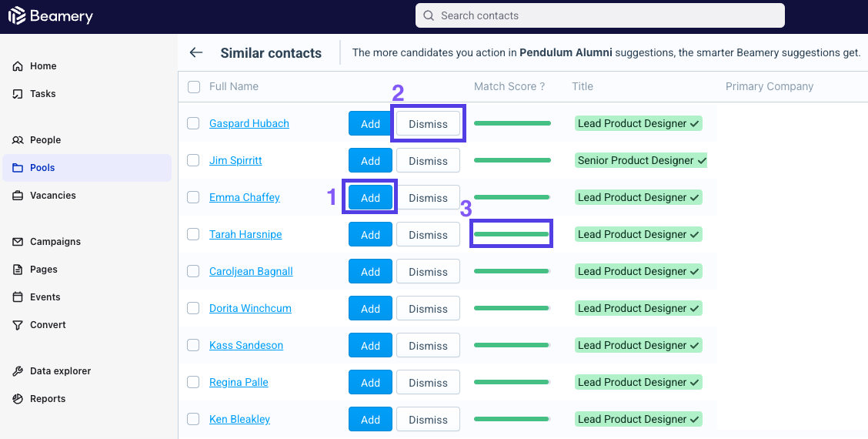Click Tarah Harsnipe's match score bar
This screenshot has width=868, height=439.
(x=512, y=234)
